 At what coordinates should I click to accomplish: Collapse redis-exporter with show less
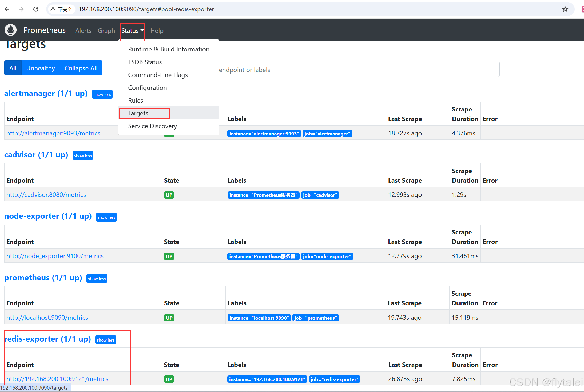[105, 340]
